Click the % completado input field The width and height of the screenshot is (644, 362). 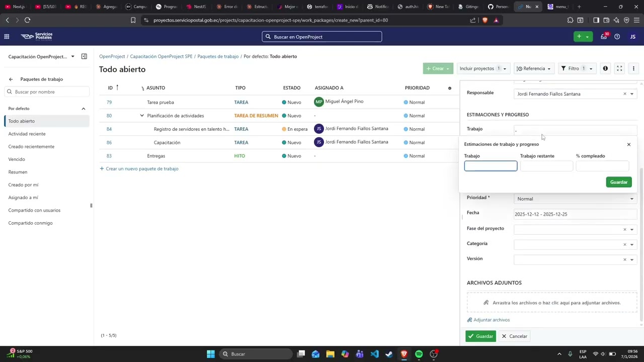[602, 166]
